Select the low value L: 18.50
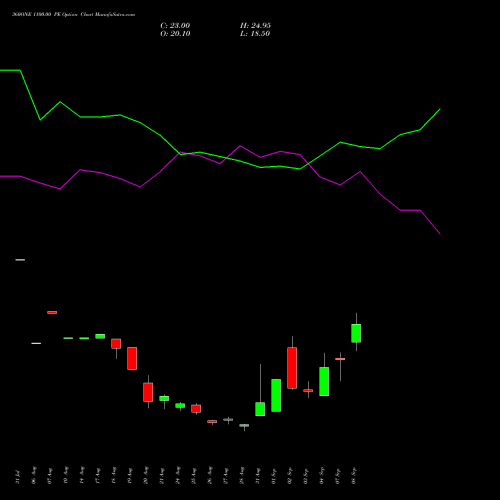This screenshot has width=500, height=500. tap(255, 34)
